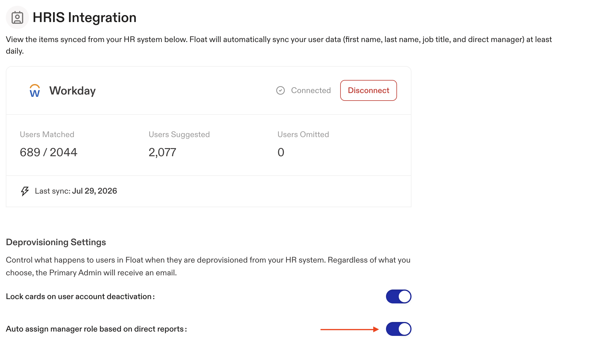Click the HRIS Integration badge icon
Screen dimensions: 590x364
click(x=17, y=17)
